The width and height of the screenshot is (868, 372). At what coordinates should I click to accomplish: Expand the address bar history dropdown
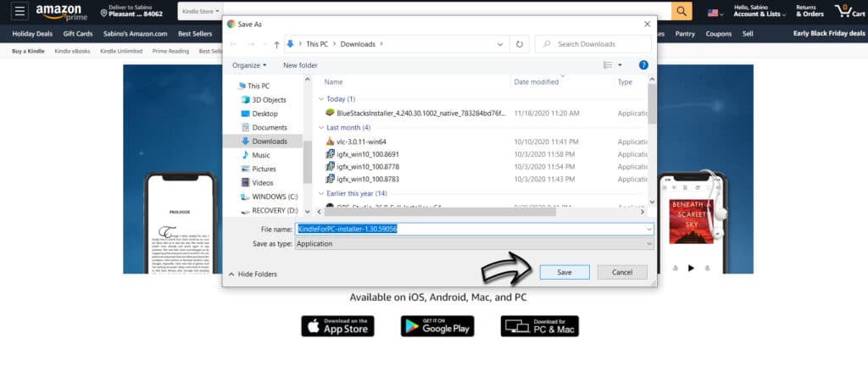[500, 44]
